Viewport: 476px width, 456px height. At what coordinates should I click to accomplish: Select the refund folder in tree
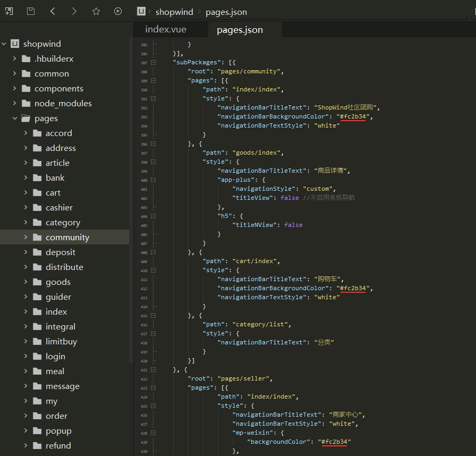58,445
